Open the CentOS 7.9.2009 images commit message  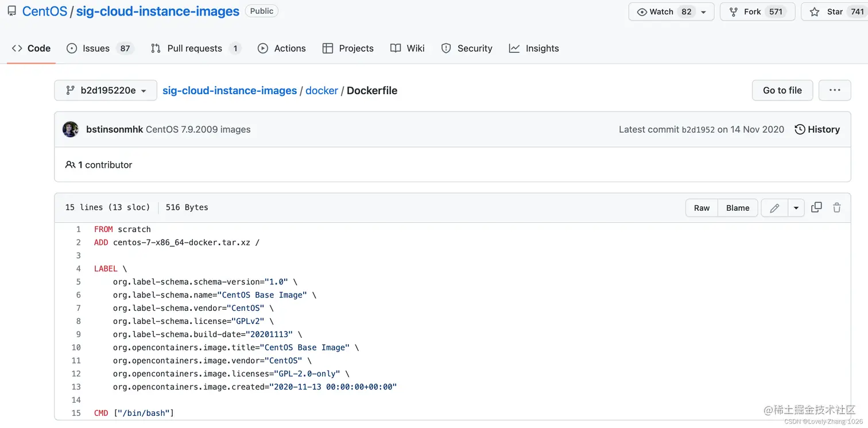198,129
